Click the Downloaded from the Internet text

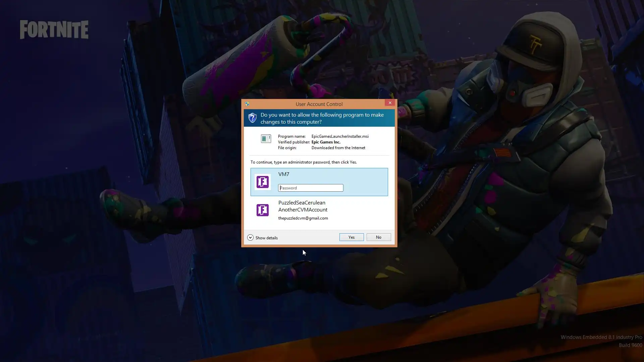tap(338, 148)
